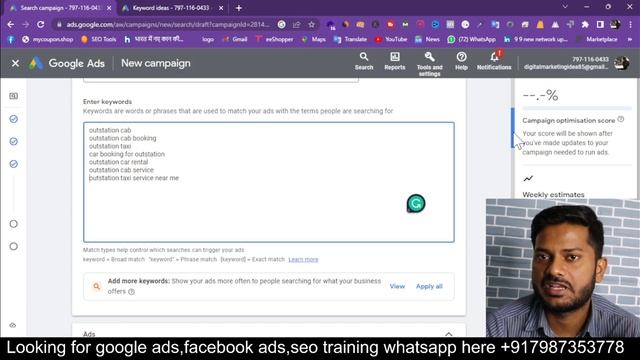This screenshot has height=360, width=640.
Task: Click the magnifier icon in Add more keywords
Action: coord(96,286)
